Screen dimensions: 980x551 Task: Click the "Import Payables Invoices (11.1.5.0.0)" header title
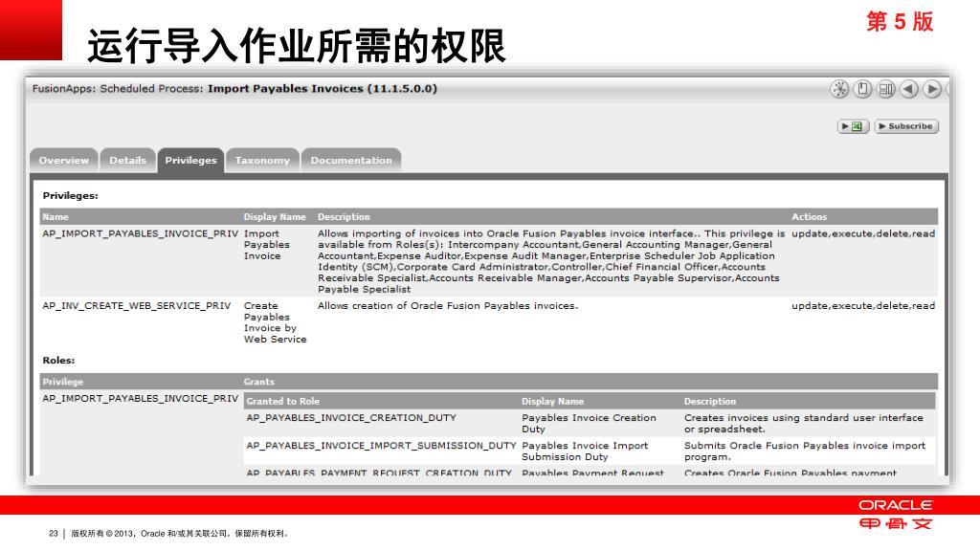pos(323,89)
